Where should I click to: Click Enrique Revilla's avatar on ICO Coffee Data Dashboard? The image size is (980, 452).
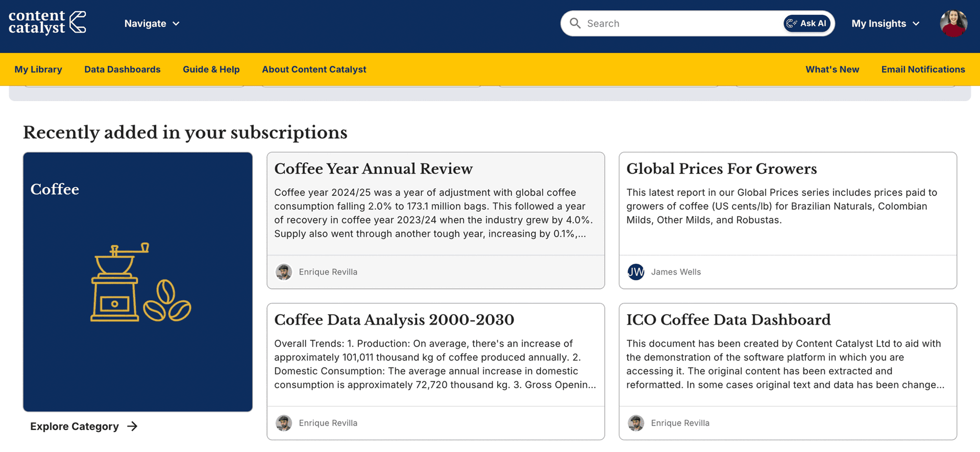coord(636,423)
